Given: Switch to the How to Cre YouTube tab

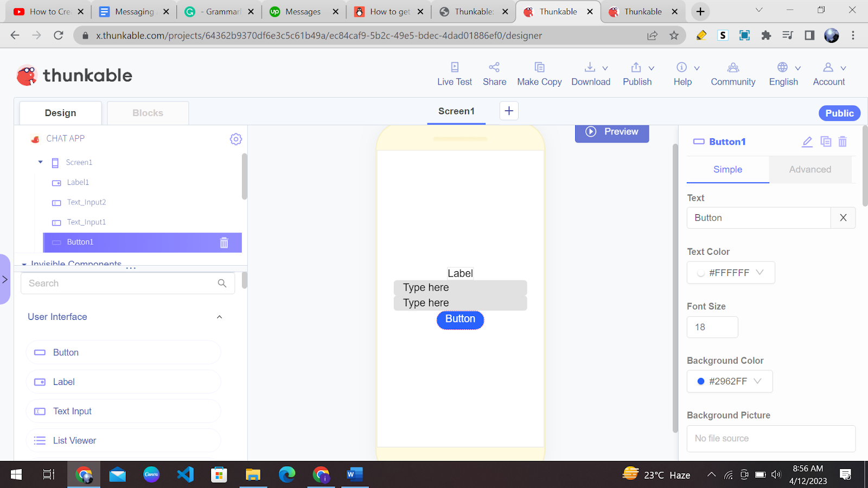Looking at the screenshot, I should point(49,11).
